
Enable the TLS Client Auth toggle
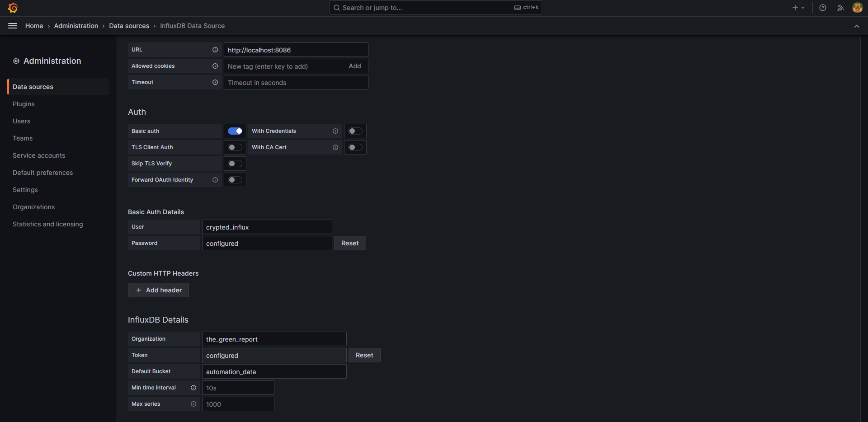(x=235, y=147)
